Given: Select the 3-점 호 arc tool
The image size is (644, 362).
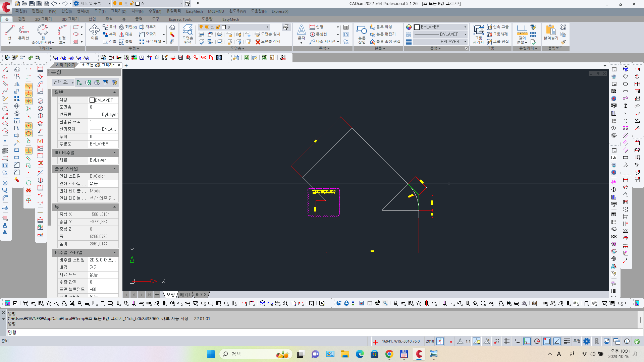Looking at the screenshot, I should pos(62,34).
